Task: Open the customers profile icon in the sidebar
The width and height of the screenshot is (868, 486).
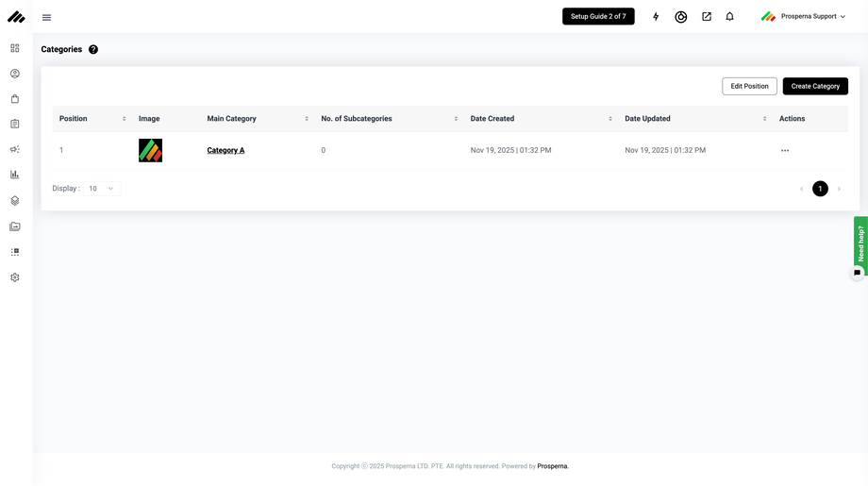Action: coord(15,74)
